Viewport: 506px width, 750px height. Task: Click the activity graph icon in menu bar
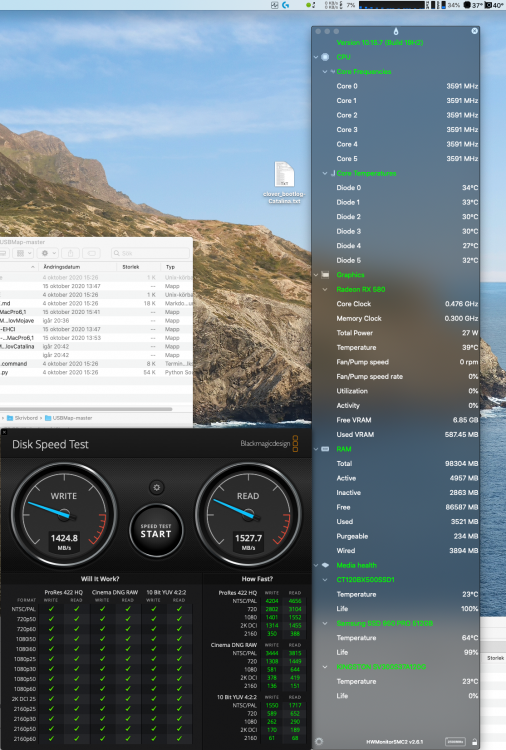coord(275,5)
